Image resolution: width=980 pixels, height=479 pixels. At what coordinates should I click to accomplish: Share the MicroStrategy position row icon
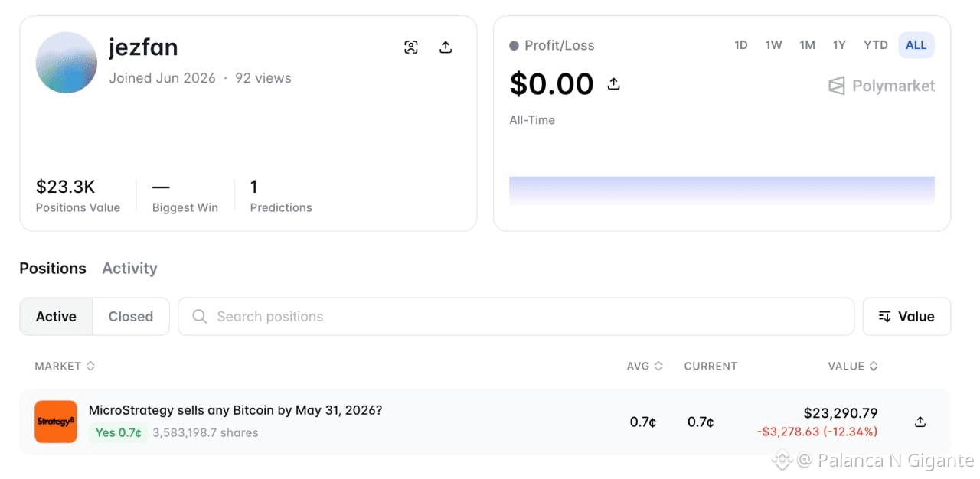click(x=920, y=422)
